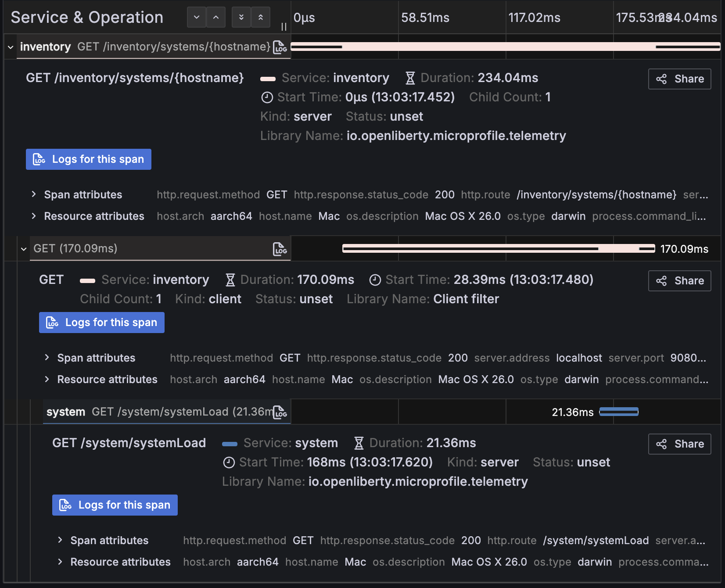The image size is (725, 588).
Task: Click the blue 21.36ms duration bar
Action: (619, 412)
